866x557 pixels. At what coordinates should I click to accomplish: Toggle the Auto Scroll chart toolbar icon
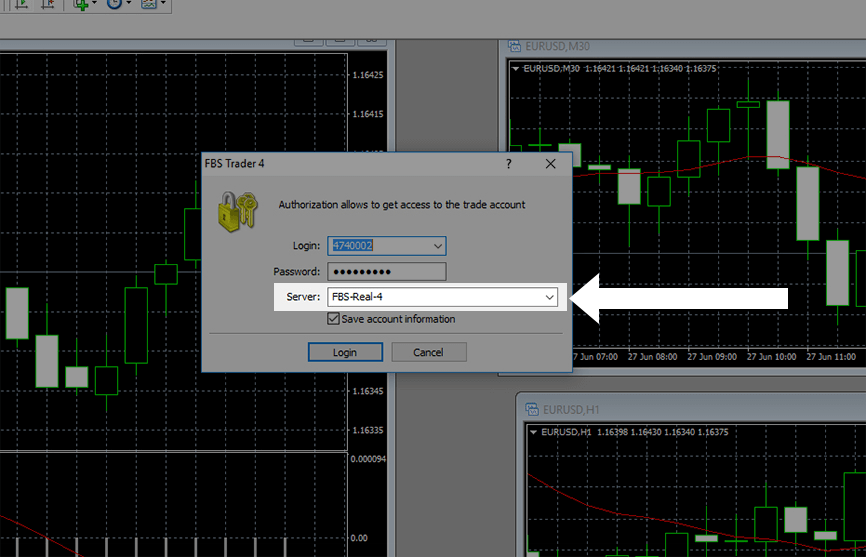pyautogui.click(x=22, y=4)
